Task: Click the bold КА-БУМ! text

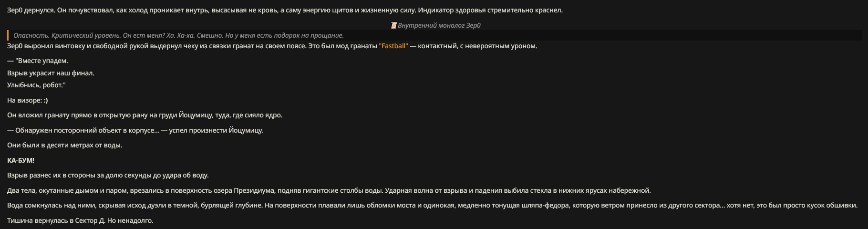Action: pos(21,160)
